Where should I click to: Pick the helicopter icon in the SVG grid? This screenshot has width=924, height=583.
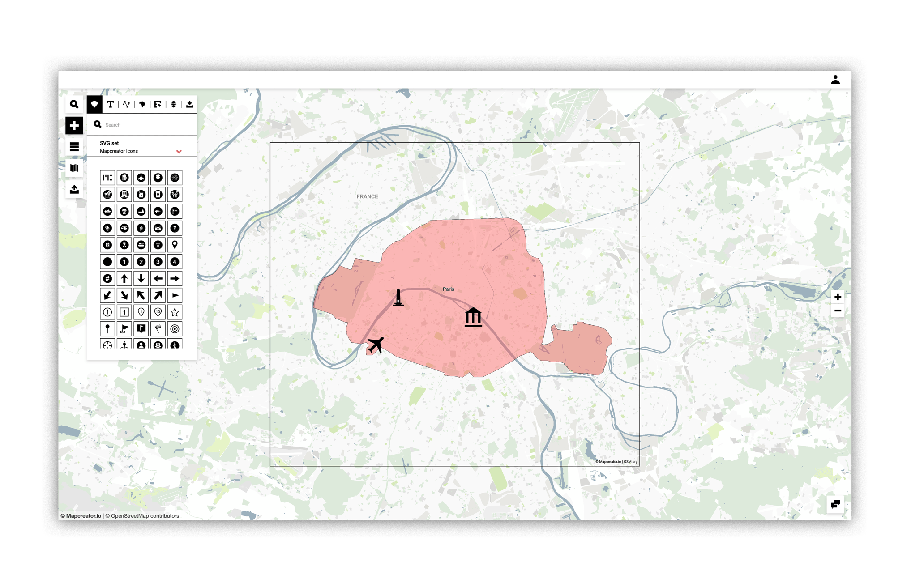pyautogui.click(x=124, y=228)
